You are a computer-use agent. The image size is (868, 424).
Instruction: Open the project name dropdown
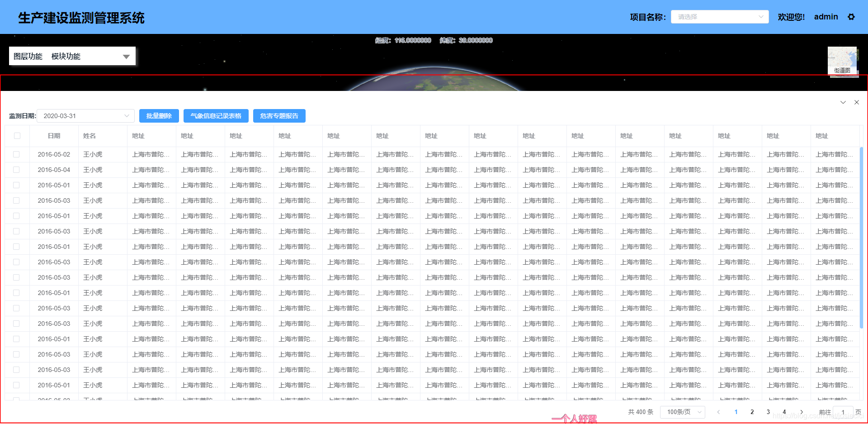coord(720,17)
